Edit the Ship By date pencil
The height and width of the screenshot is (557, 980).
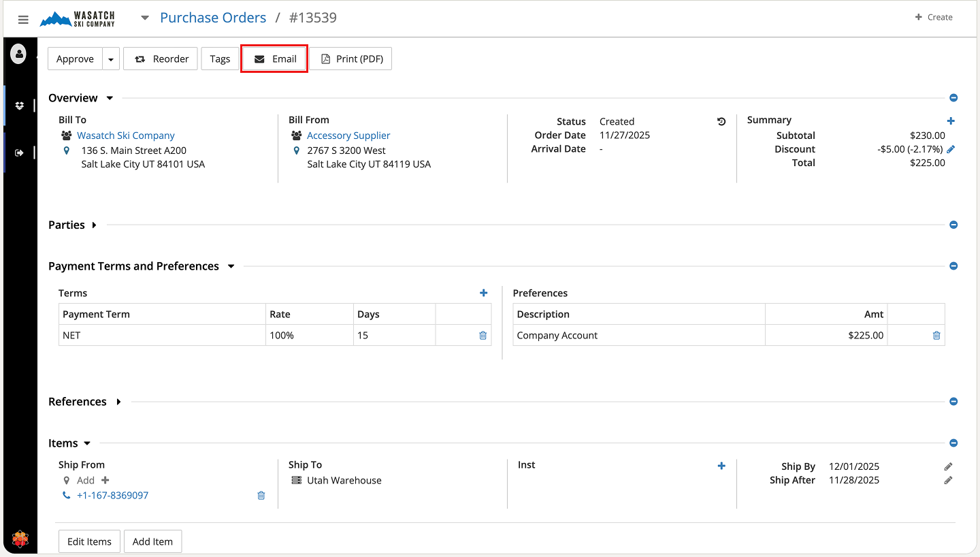948,466
